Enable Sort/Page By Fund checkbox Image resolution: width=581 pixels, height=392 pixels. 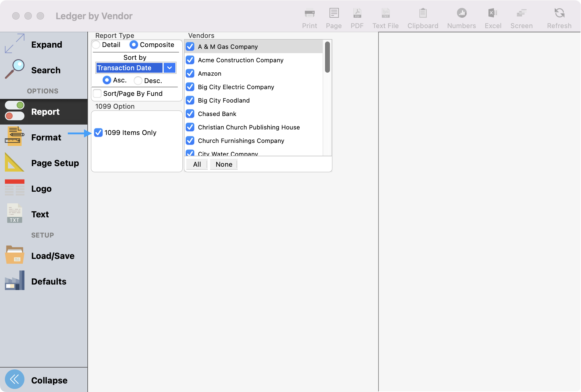(97, 93)
